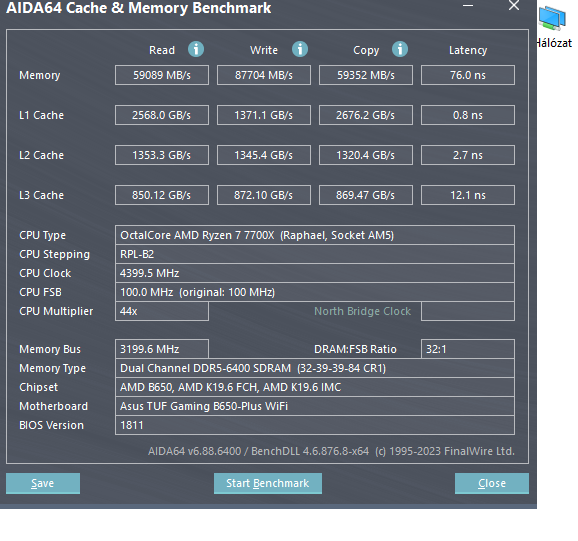Click the Copy info icon
The height and width of the screenshot is (541, 578).
pos(400,49)
